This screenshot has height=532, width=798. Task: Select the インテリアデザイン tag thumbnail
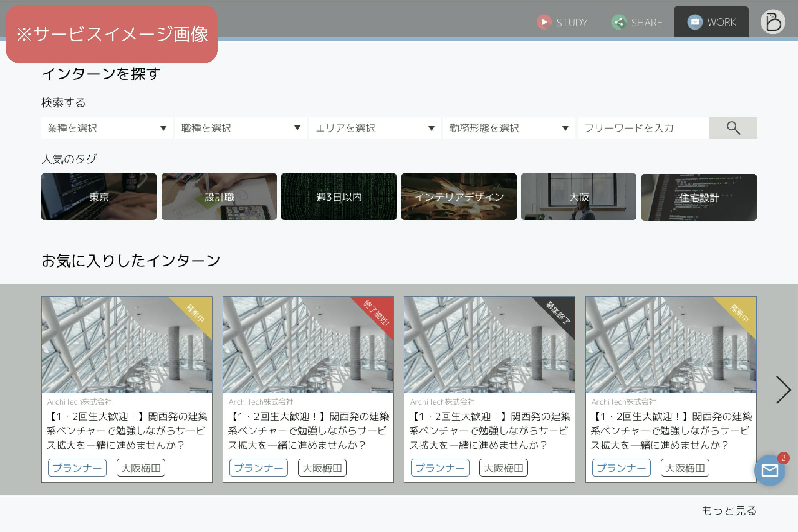pyautogui.click(x=459, y=197)
